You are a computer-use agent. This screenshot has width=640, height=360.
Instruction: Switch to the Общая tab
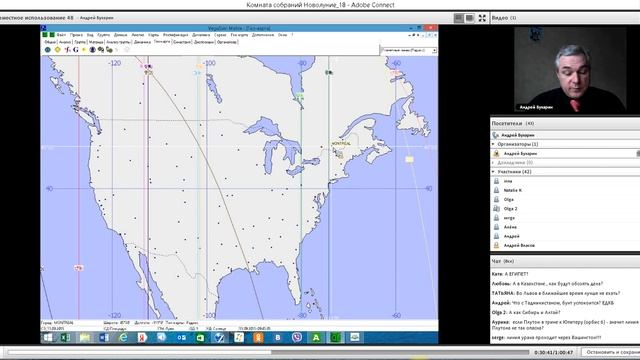coord(50,42)
